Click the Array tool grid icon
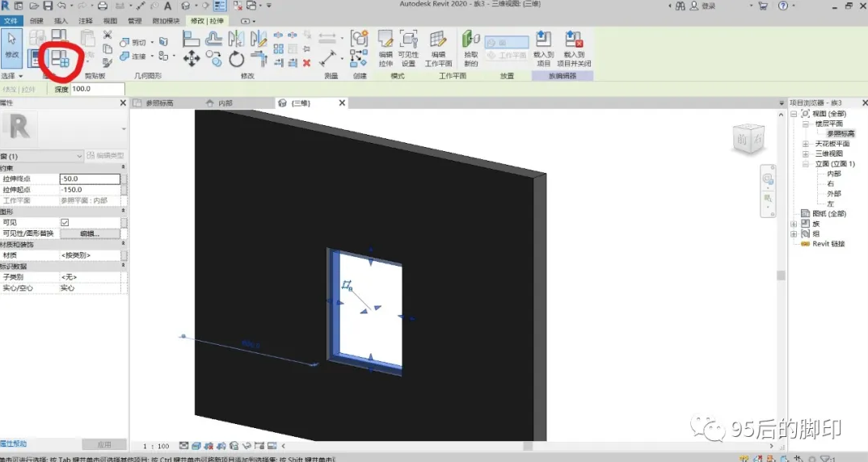Viewport: 868px width, 462px height. tap(279, 49)
